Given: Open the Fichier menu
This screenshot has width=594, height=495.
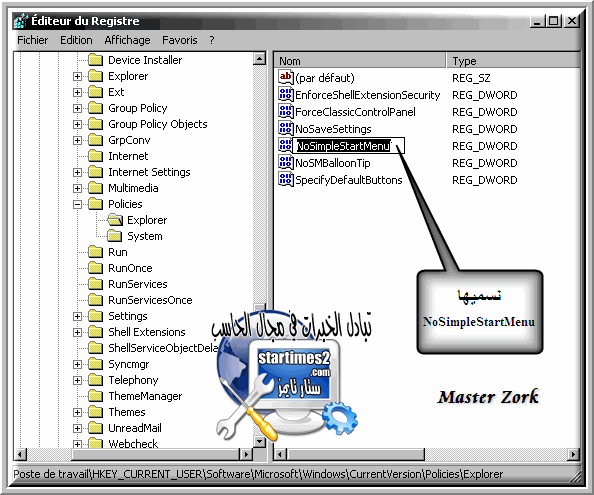Looking at the screenshot, I should [33, 40].
